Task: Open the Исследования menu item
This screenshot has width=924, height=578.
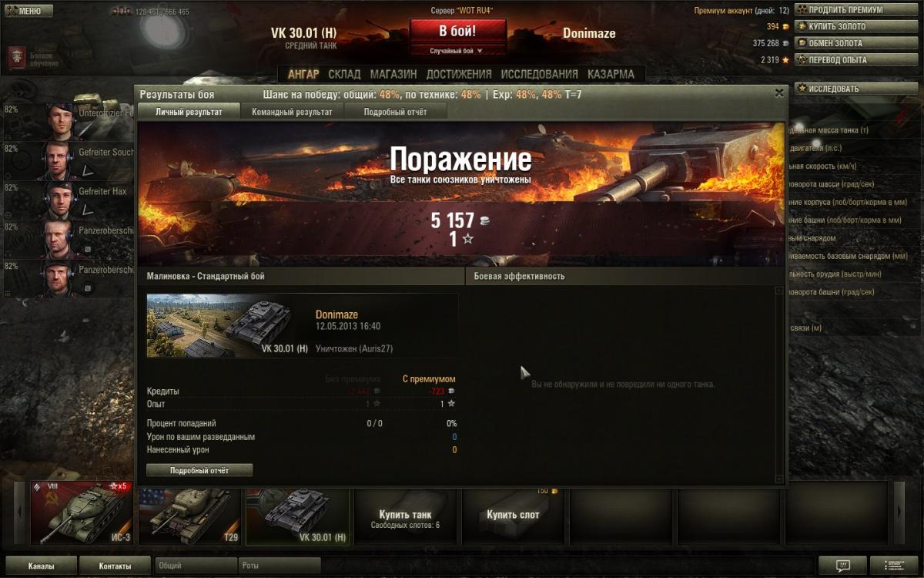Action: tap(539, 74)
